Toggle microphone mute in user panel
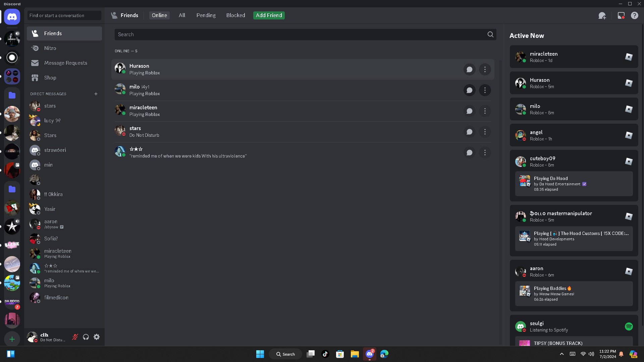644x362 pixels. 75,337
